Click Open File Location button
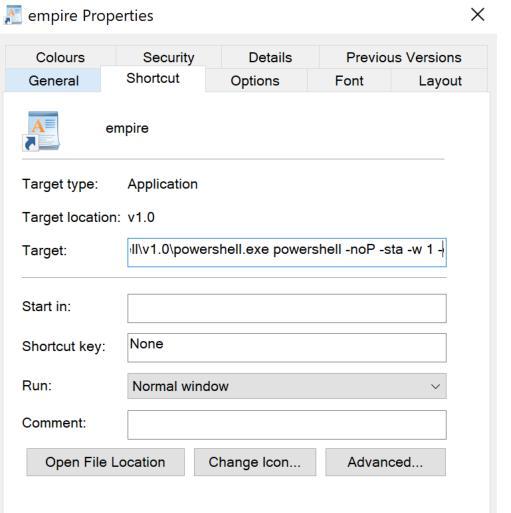The width and height of the screenshot is (511, 513). click(105, 462)
